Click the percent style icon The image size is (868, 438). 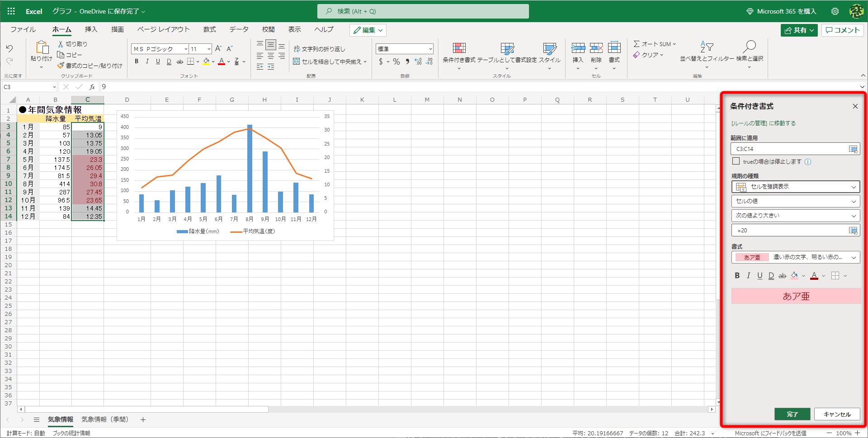(x=396, y=61)
